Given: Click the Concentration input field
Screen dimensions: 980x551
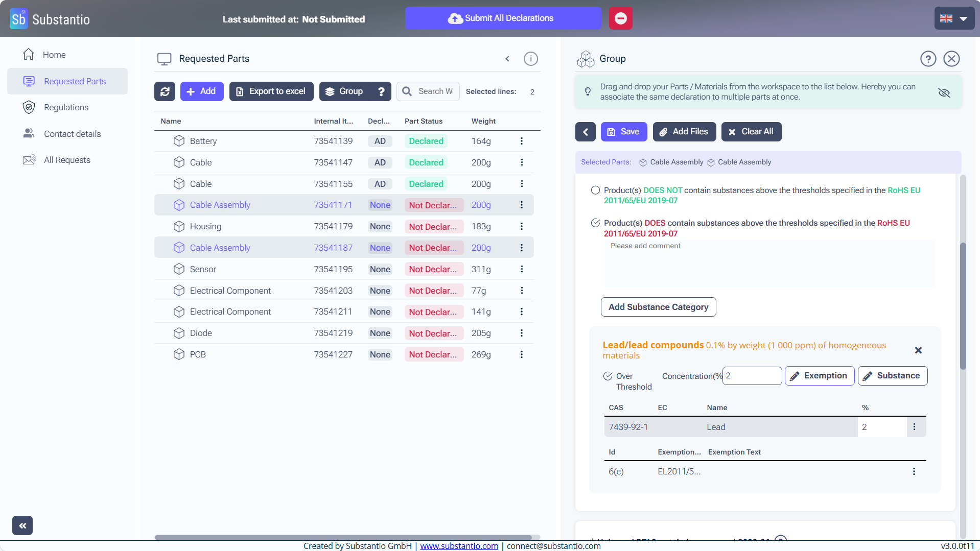Looking at the screenshot, I should (x=752, y=376).
